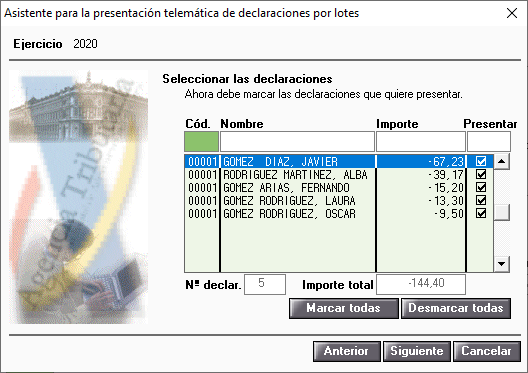Click the Importe filter input field

tap(421, 141)
